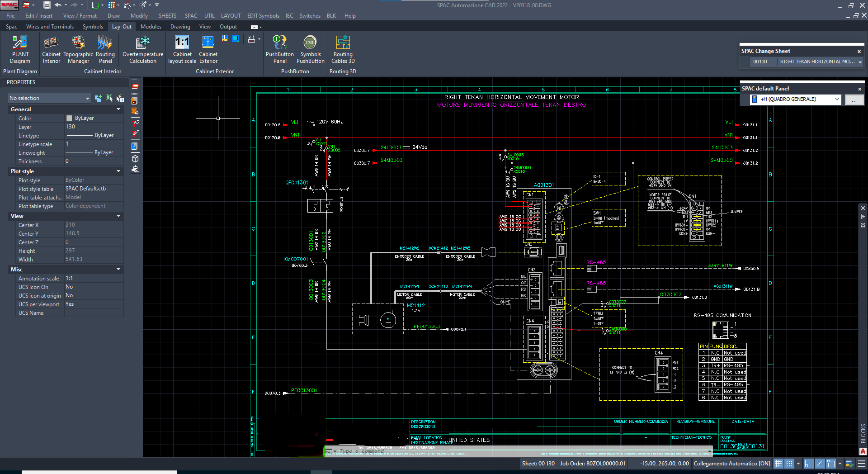Open the SPAC application menu button
This screenshot has height=474, width=868.
coord(9,5)
